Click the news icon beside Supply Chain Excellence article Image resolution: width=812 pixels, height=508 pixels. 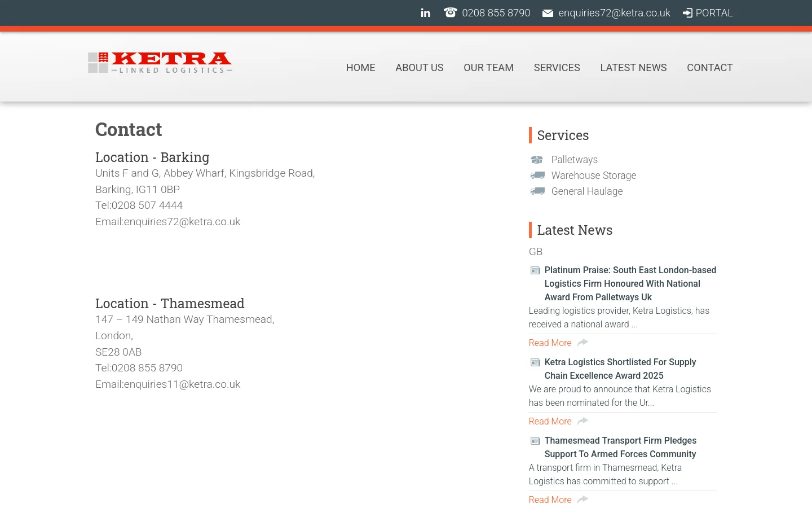(535, 362)
